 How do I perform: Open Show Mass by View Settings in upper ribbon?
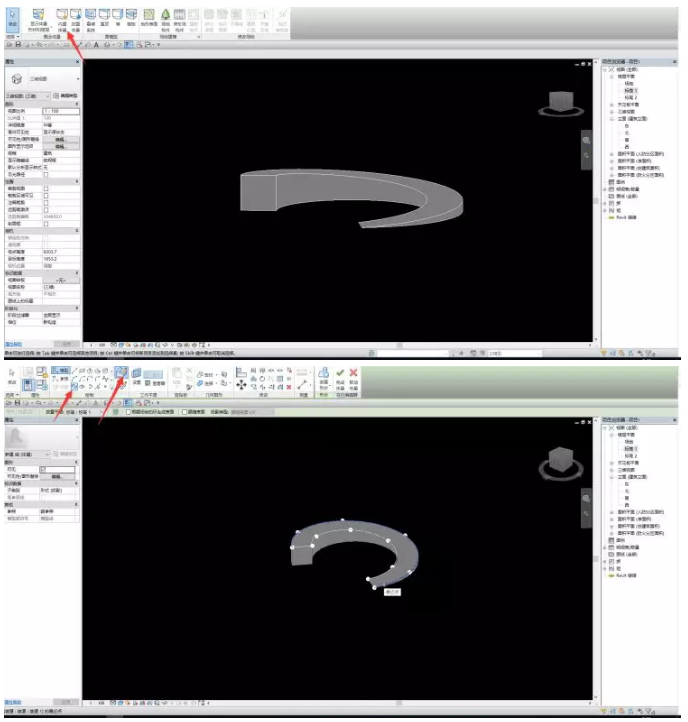(38, 20)
